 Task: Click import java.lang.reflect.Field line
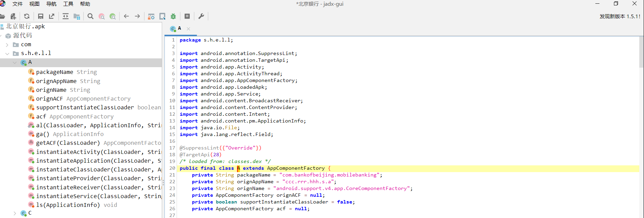click(x=226, y=135)
